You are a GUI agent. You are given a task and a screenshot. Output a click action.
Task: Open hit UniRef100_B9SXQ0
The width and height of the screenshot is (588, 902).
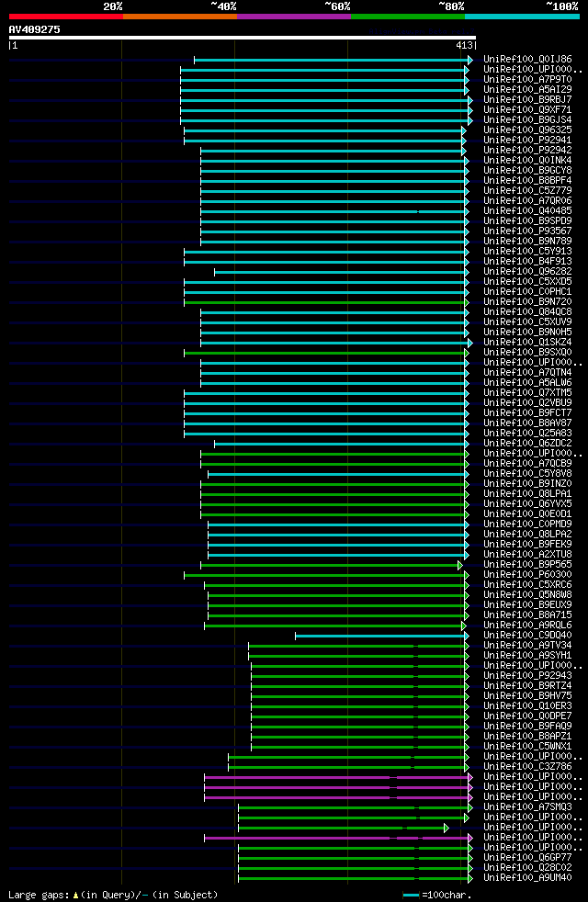527,352
